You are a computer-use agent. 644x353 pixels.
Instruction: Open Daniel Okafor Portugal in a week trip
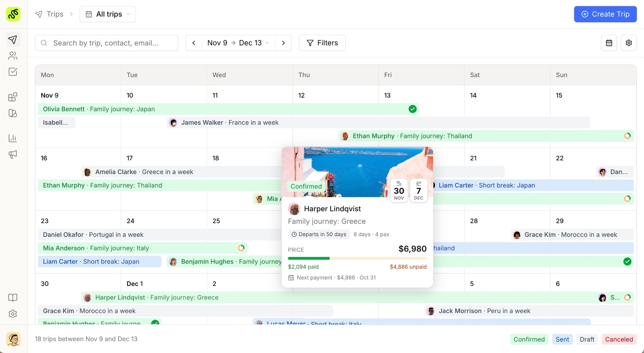point(160,235)
